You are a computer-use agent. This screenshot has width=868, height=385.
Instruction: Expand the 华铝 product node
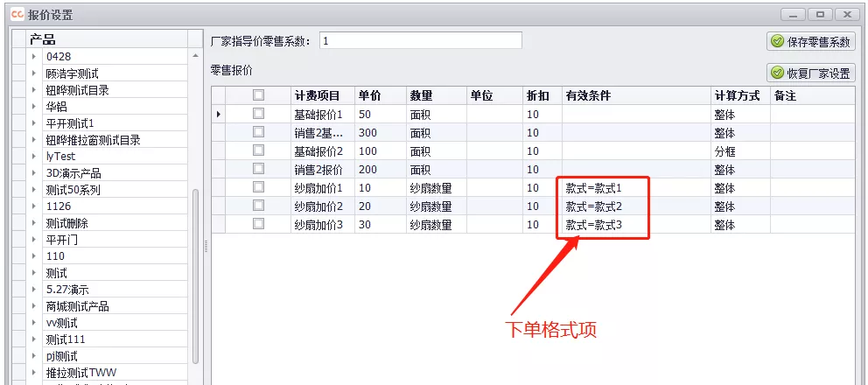click(34, 107)
